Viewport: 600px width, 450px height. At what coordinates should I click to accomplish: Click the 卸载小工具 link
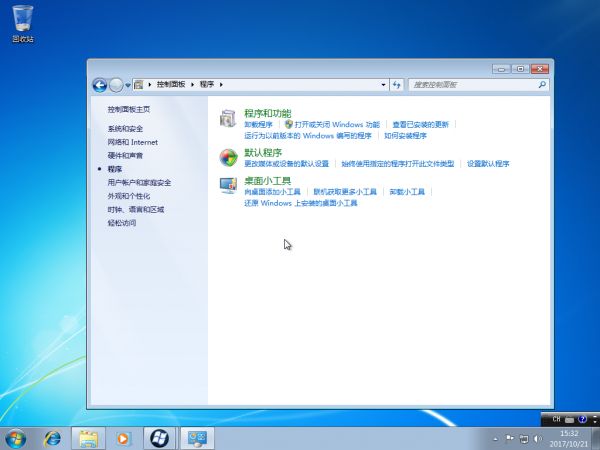click(x=407, y=192)
